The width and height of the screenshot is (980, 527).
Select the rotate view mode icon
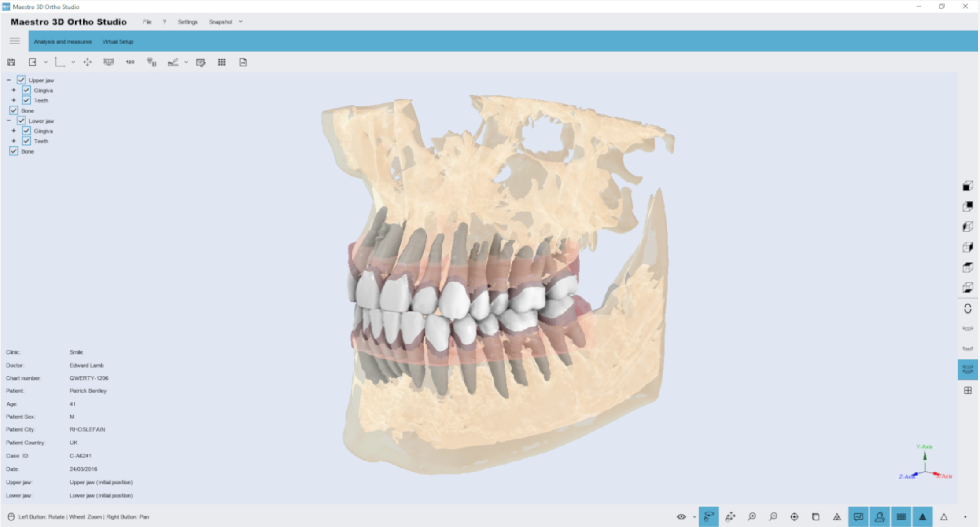coord(709,516)
